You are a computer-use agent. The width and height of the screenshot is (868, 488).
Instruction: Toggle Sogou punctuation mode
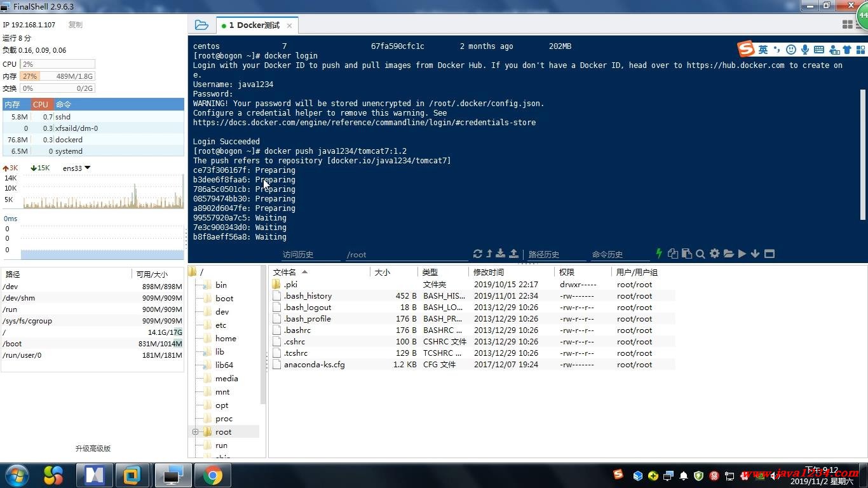(x=776, y=50)
